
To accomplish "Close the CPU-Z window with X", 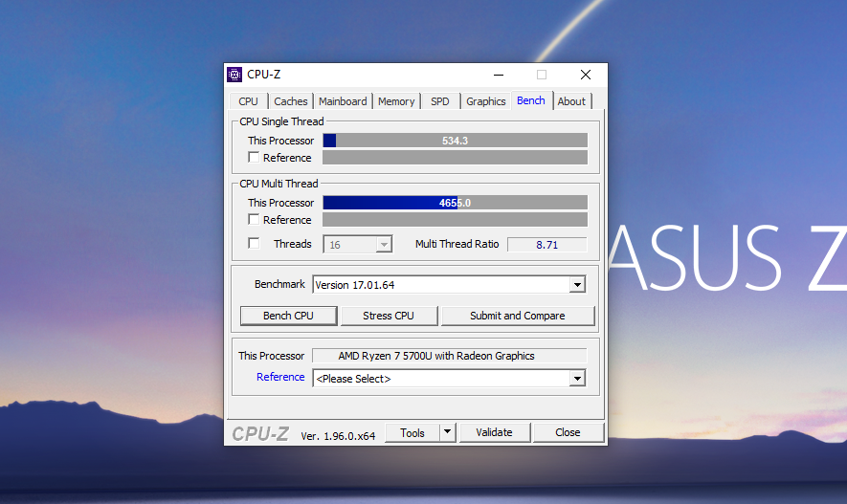I will [586, 75].
